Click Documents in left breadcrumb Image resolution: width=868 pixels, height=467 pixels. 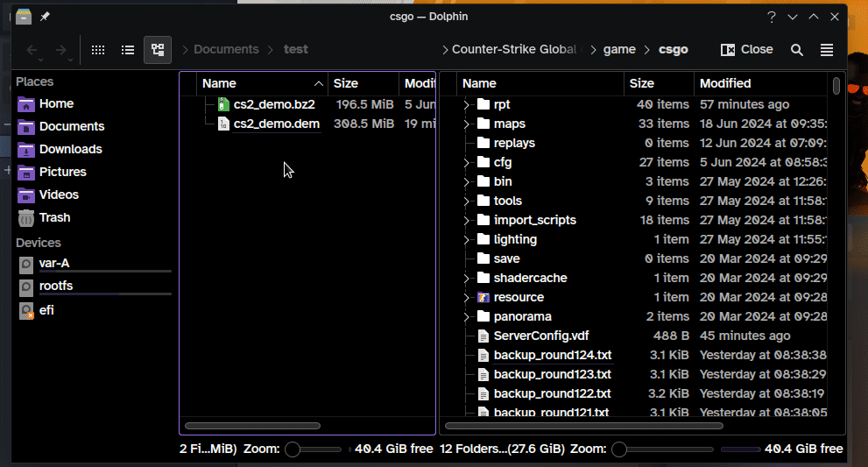click(226, 49)
